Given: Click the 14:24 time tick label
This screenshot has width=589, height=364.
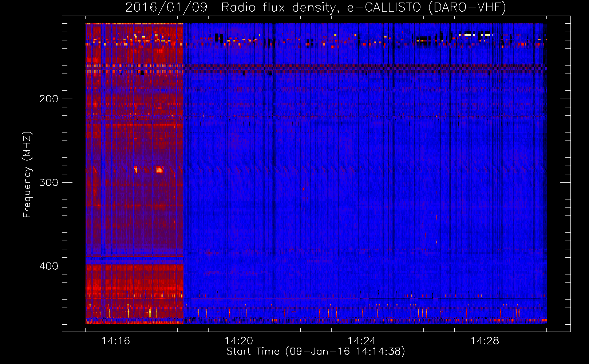Looking at the screenshot, I should click(x=362, y=341).
